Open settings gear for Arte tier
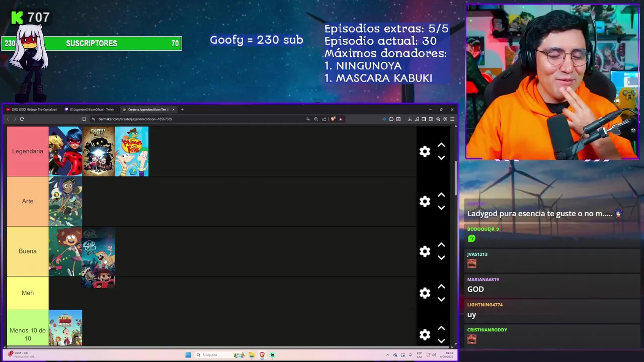The height and width of the screenshot is (362, 644). tap(425, 201)
